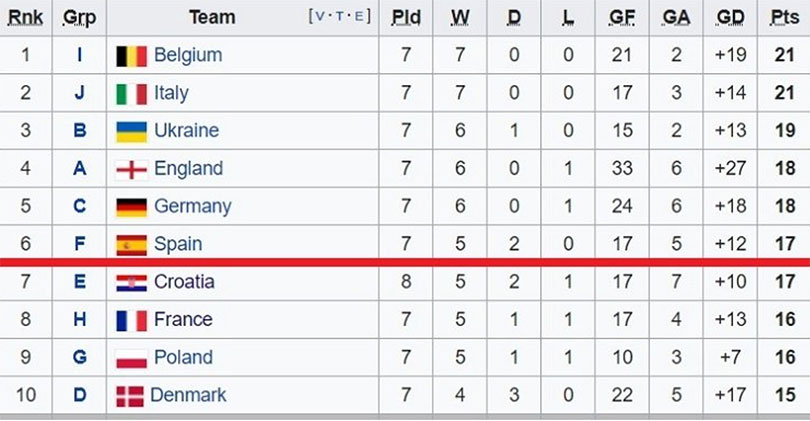Open the Poland team link
810x421 pixels.
pos(183,357)
